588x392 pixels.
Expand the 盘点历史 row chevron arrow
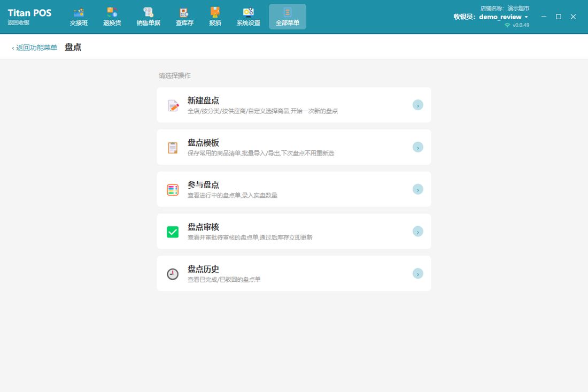click(418, 273)
